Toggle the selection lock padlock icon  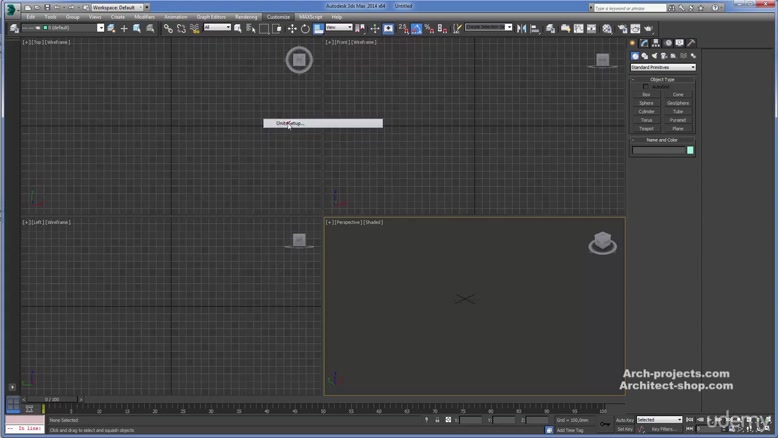[437, 420]
